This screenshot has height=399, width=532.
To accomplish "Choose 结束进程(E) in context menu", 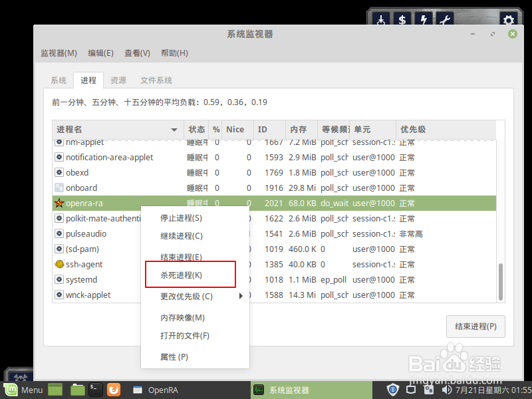I will 195,257.
